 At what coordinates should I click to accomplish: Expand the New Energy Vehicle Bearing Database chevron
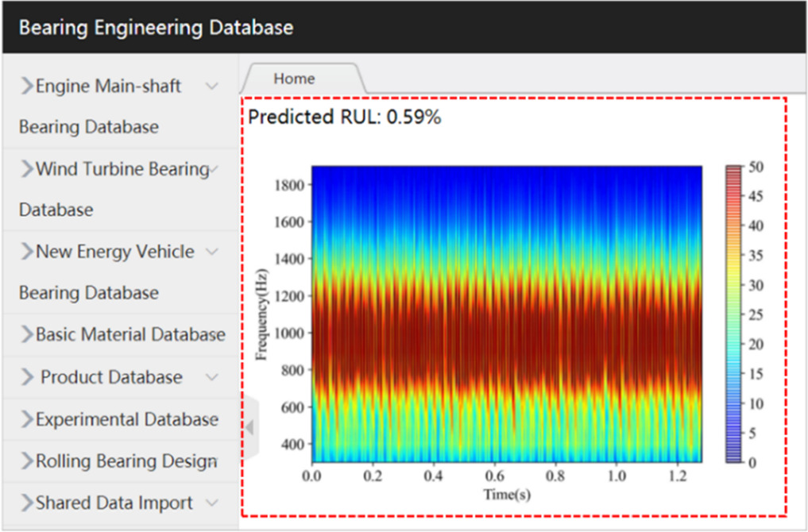[x=211, y=252]
